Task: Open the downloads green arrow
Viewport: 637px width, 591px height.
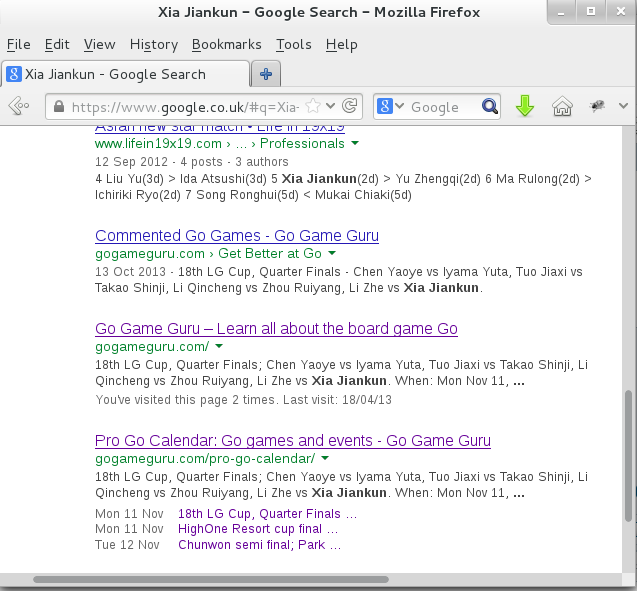Action: pos(525,106)
